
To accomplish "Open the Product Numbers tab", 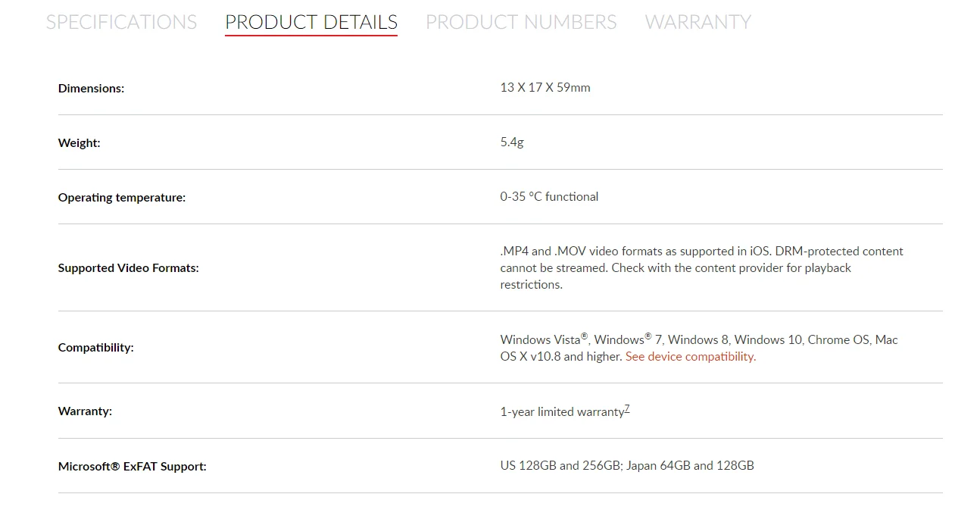I will pyautogui.click(x=521, y=22).
